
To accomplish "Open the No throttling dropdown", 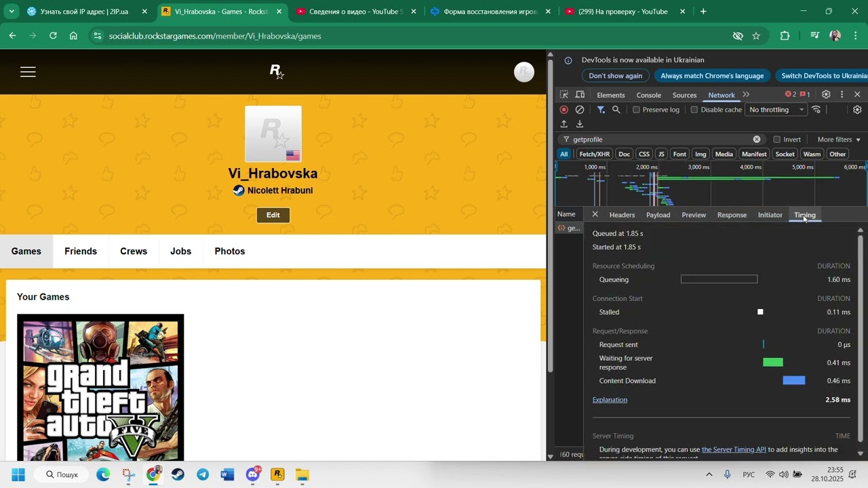I will (x=776, y=110).
